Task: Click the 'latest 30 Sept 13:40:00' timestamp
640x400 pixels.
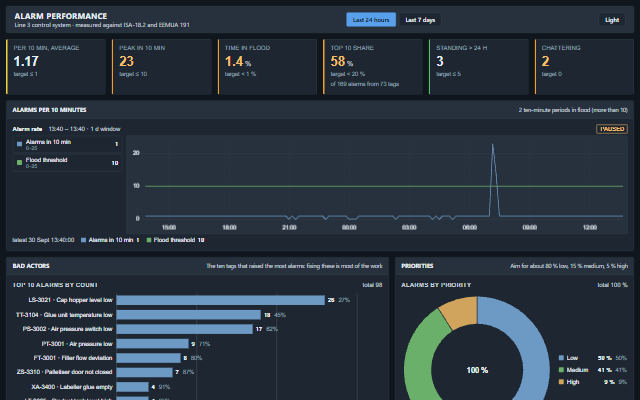Action: click(x=43, y=240)
